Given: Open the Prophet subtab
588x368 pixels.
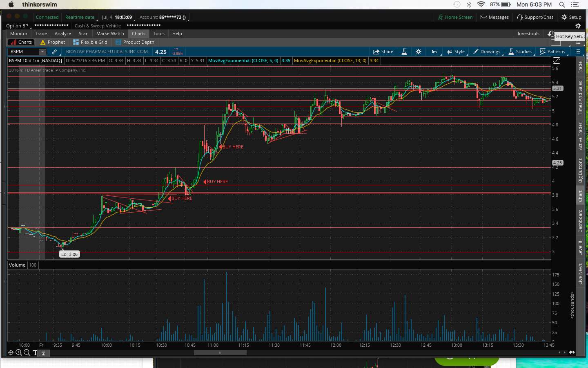Looking at the screenshot, I should tap(53, 42).
